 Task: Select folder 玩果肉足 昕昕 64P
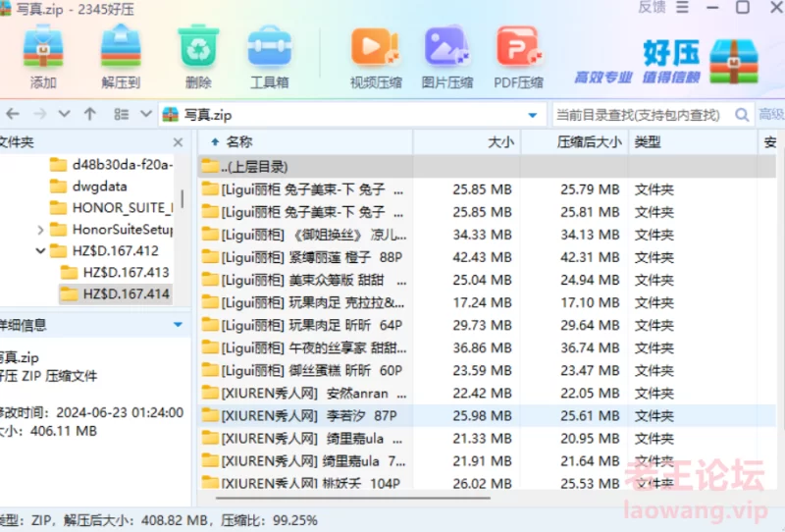click(487, 325)
